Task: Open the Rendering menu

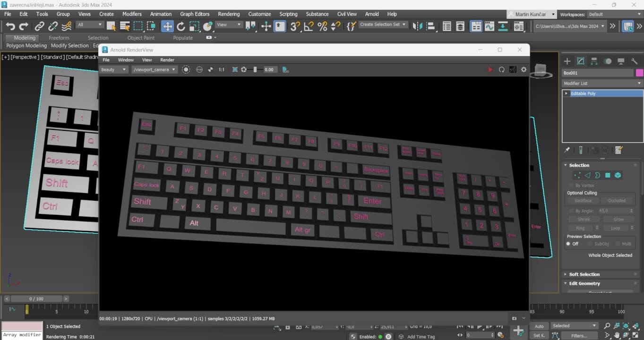Action: 229,14
